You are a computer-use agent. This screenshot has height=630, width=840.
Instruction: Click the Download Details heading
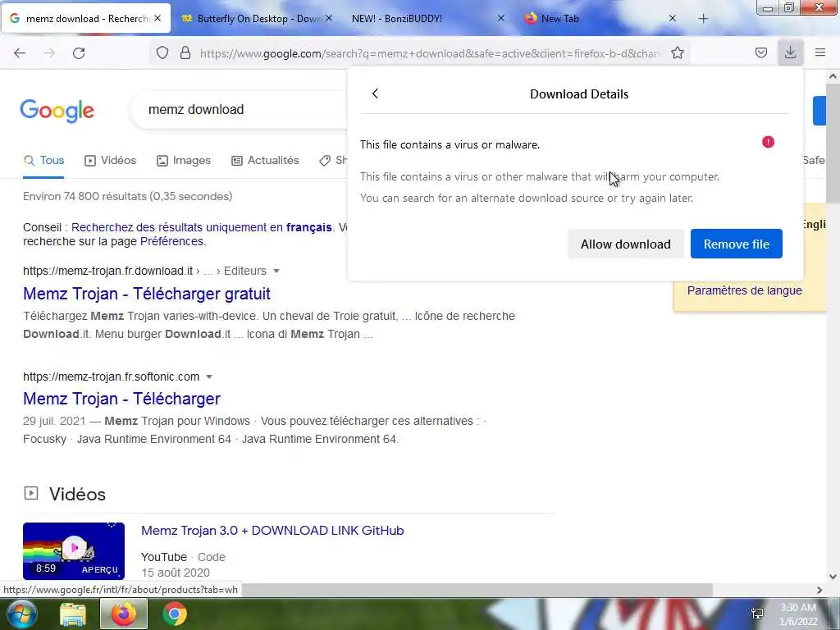pyautogui.click(x=579, y=94)
